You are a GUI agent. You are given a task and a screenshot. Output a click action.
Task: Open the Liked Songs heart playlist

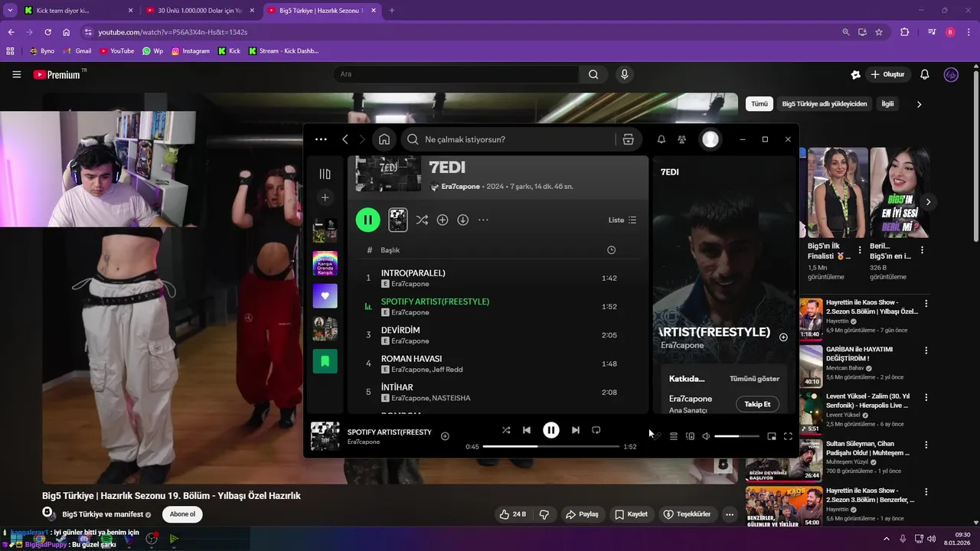[x=325, y=295]
